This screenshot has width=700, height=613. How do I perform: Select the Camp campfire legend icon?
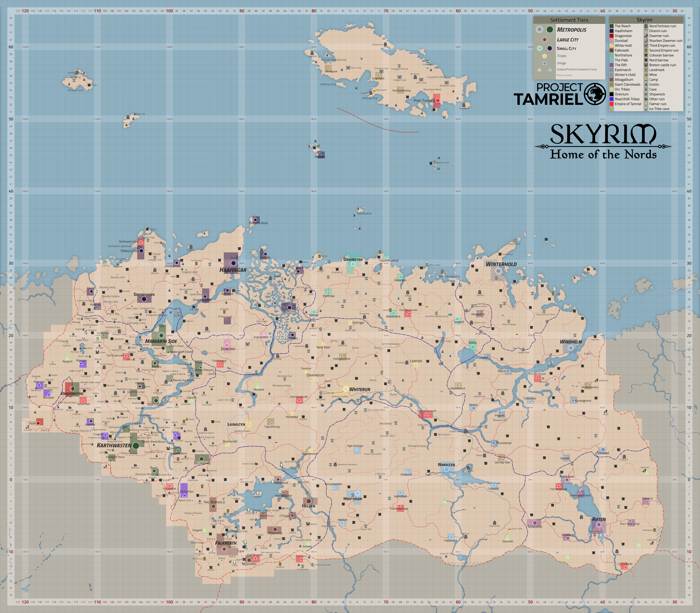pyautogui.click(x=646, y=79)
